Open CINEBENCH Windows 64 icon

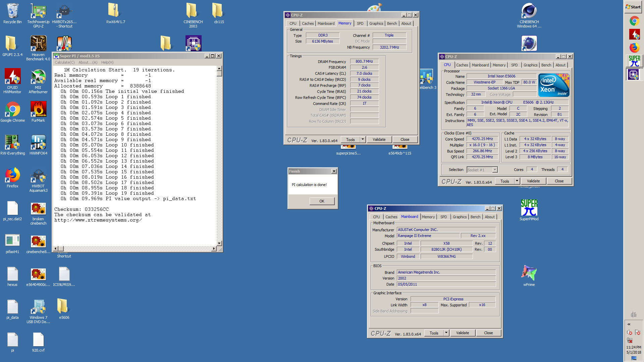point(529,15)
